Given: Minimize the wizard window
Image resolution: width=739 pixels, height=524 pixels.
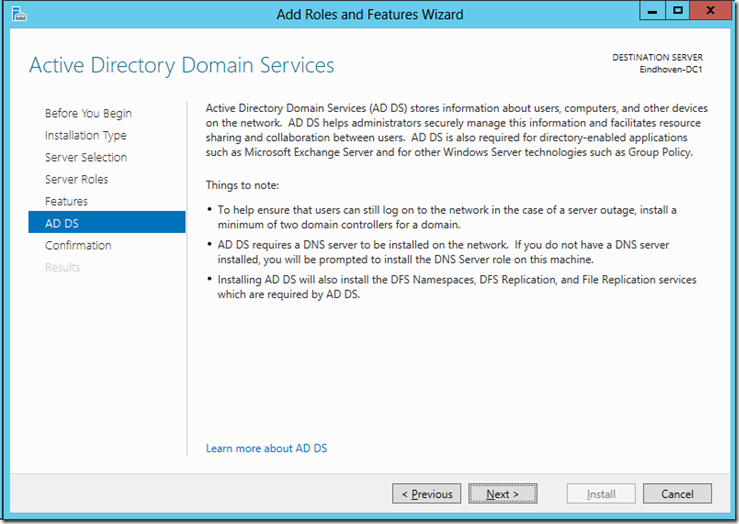Looking at the screenshot, I should tap(652, 10).
